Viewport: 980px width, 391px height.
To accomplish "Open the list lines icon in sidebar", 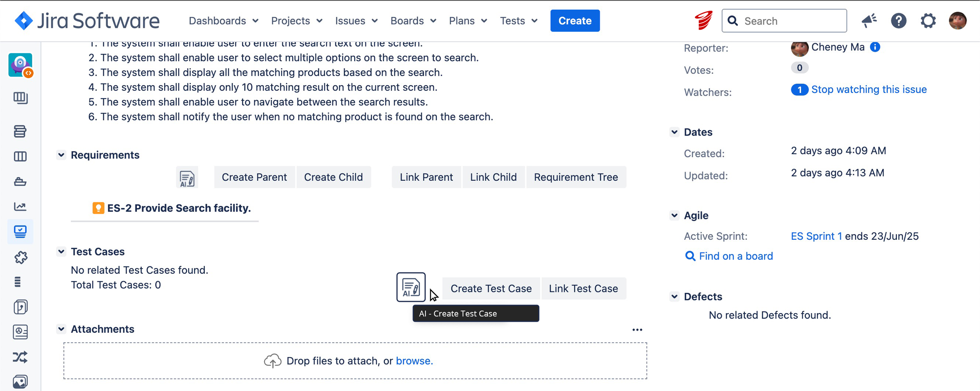I will 17,282.
